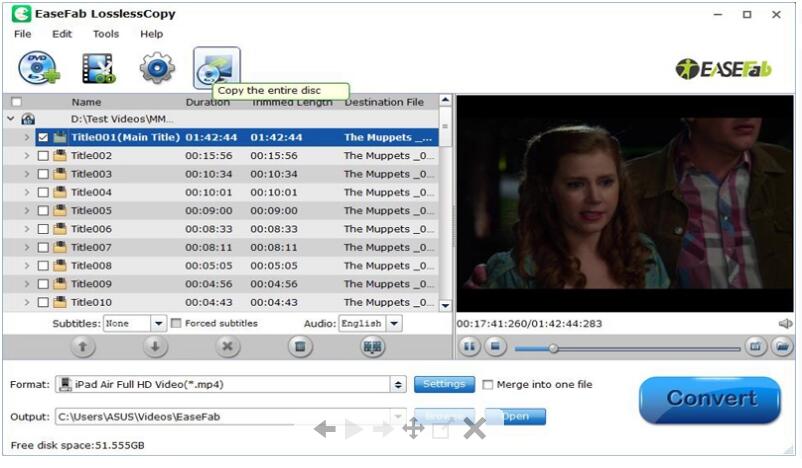Check the Title006 checkbox
Screen dimensions: 802x468
pyautogui.click(x=43, y=229)
